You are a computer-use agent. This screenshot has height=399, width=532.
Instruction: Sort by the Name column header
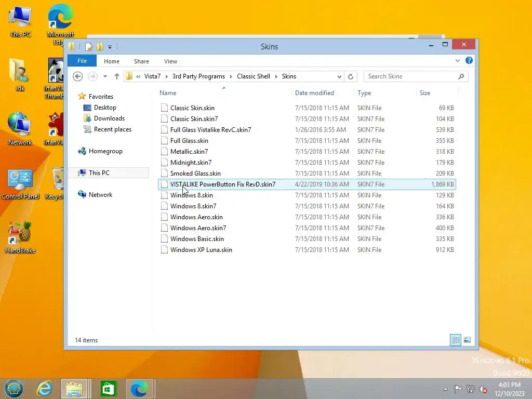[x=224, y=92]
